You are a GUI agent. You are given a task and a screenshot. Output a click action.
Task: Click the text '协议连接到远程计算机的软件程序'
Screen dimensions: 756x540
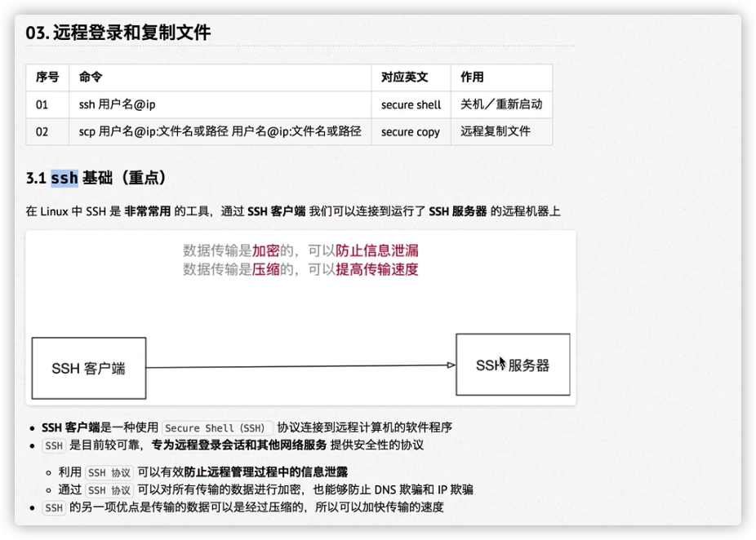(x=364, y=427)
